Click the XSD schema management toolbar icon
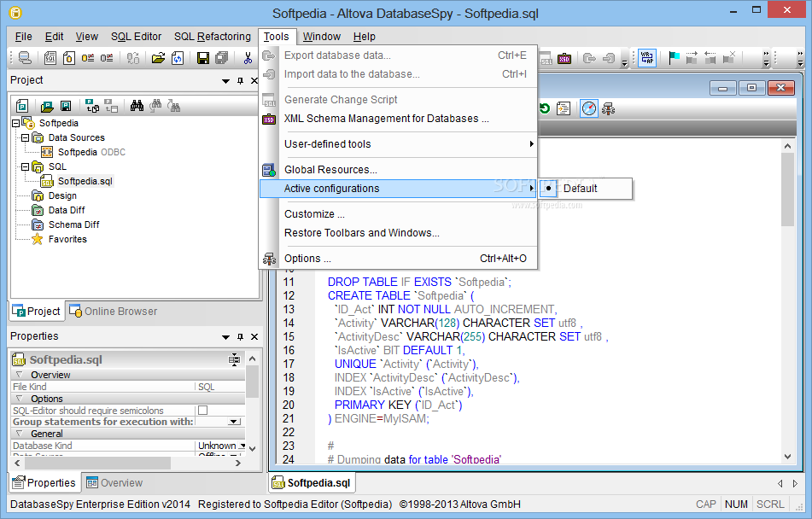This screenshot has height=519, width=812. click(x=564, y=59)
